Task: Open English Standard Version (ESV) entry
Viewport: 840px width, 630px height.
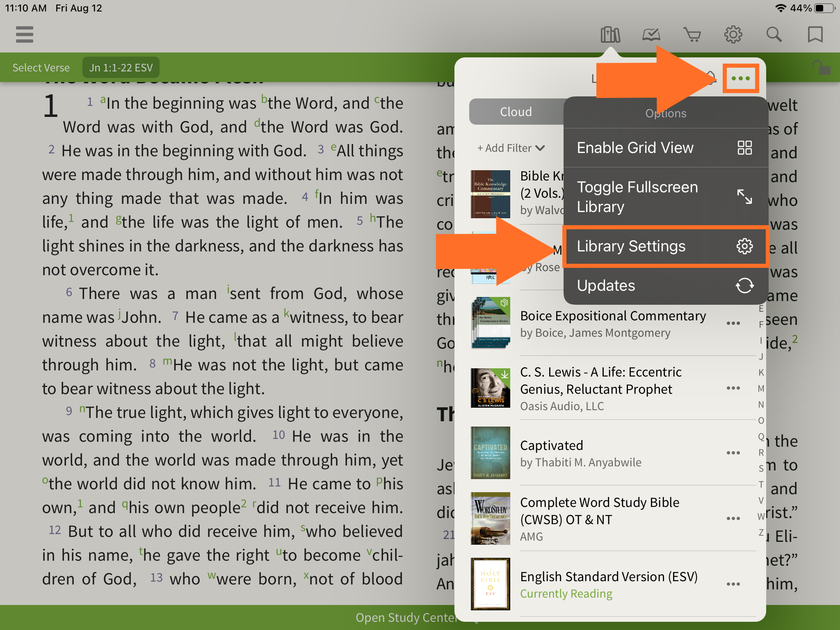Action: click(609, 584)
